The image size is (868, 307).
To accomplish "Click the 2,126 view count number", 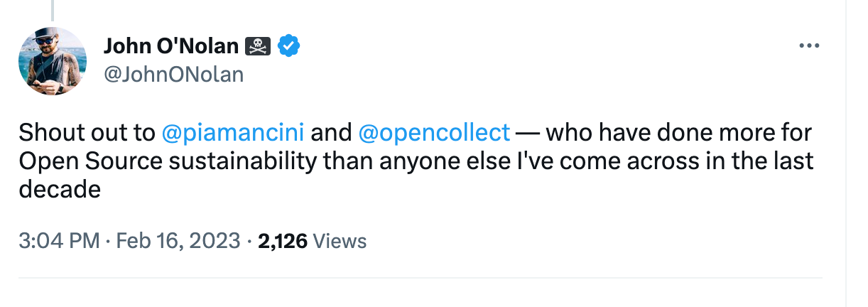I will tap(283, 241).
